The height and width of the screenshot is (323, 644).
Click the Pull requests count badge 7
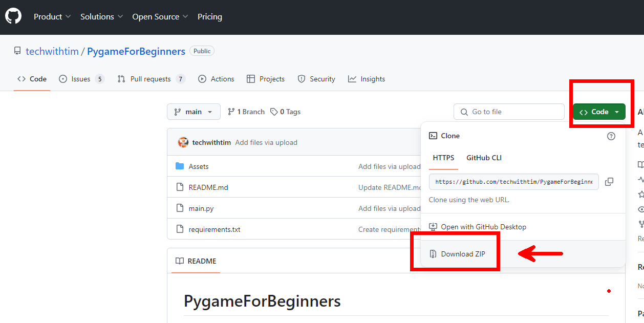click(180, 79)
